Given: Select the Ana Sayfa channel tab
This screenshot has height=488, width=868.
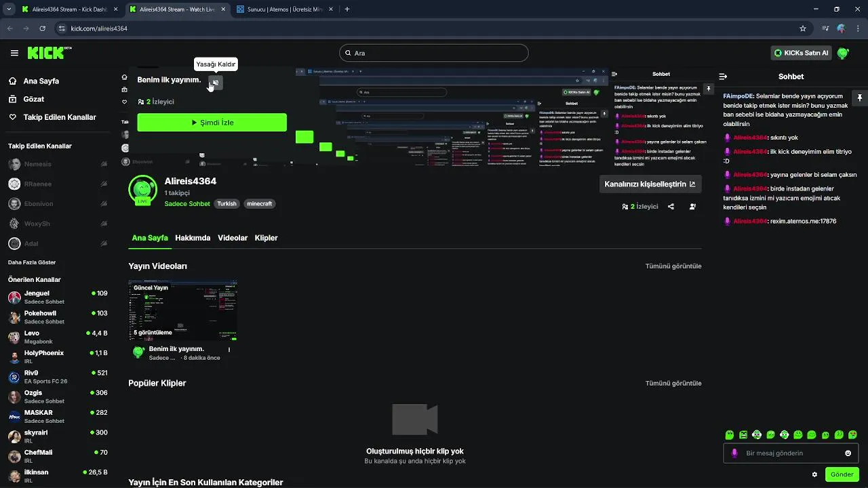Looking at the screenshot, I should [x=150, y=238].
